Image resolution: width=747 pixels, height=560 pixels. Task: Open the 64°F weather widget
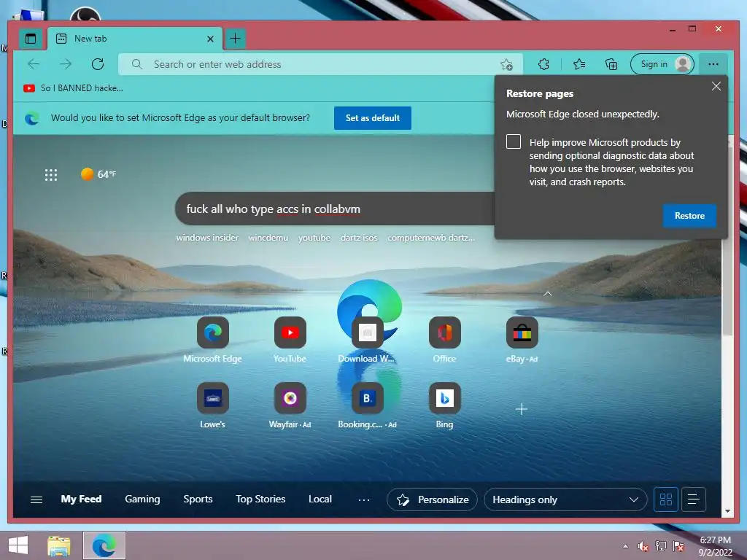(x=98, y=174)
